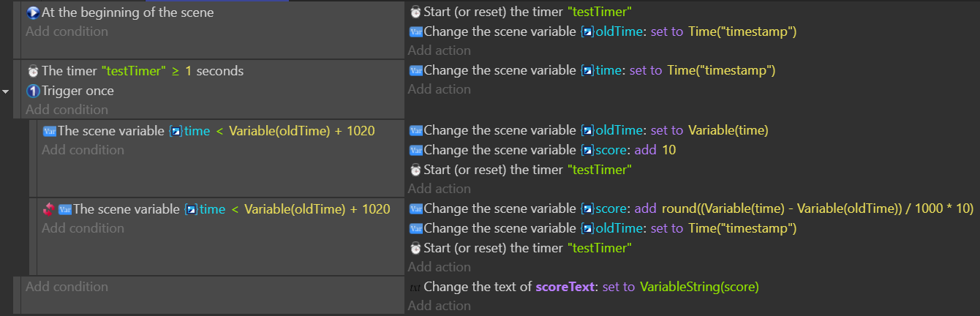Click 'Add action' below the scoreText action
The width and height of the screenshot is (980, 316).
point(439,306)
